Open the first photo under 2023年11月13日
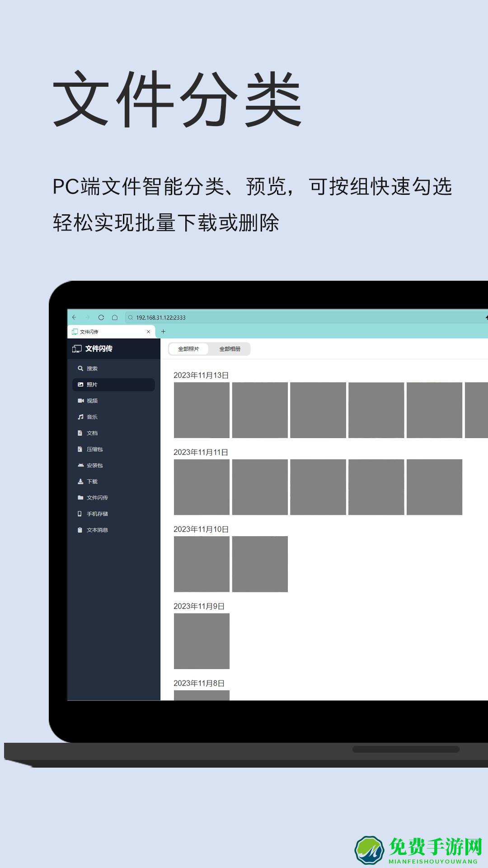 [x=202, y=410]
